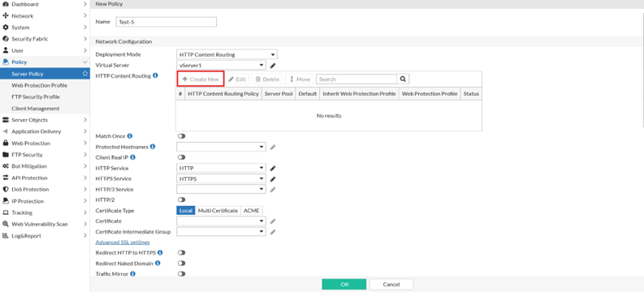The image size is (644, 292).
Task: Click the FTP Security folder icon
Action: pyautogui.click(x=6, y=155)
